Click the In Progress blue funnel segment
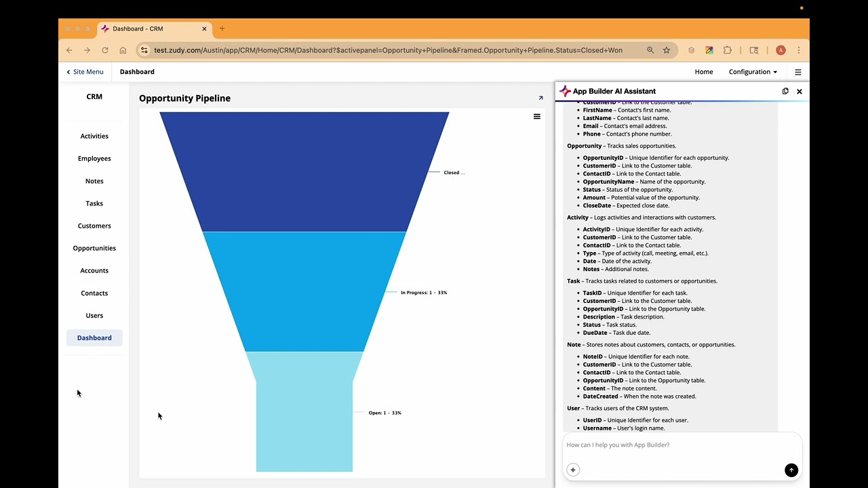 pos(304,291)
